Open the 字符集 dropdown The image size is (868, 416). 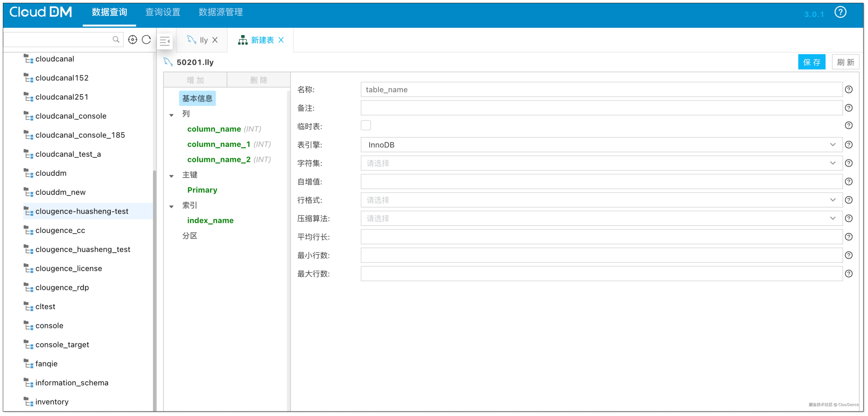(x=601, y=163)
